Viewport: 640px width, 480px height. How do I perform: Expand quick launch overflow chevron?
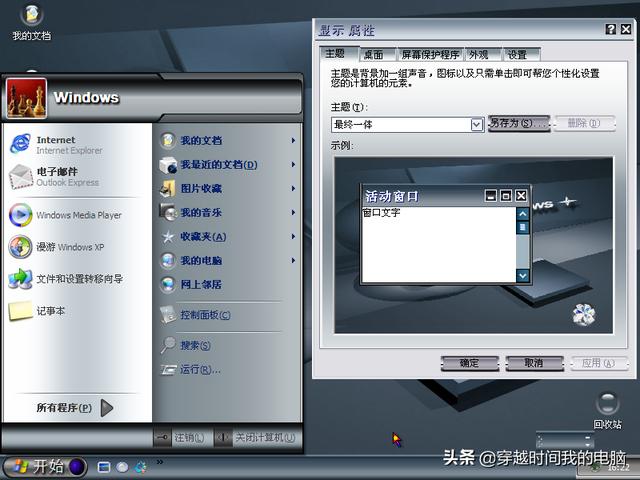[x=160, y=462]
